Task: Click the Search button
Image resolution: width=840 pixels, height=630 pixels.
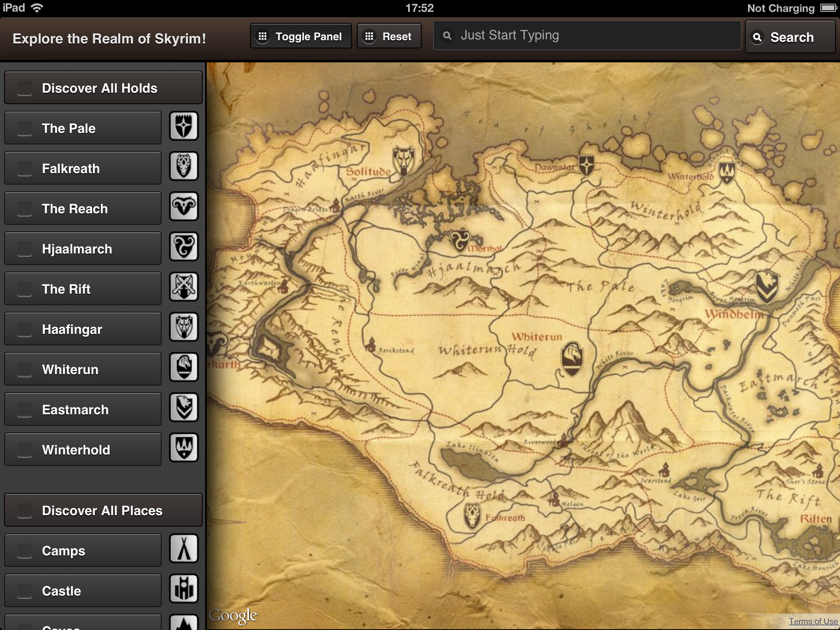Action: tap(790, 37)
